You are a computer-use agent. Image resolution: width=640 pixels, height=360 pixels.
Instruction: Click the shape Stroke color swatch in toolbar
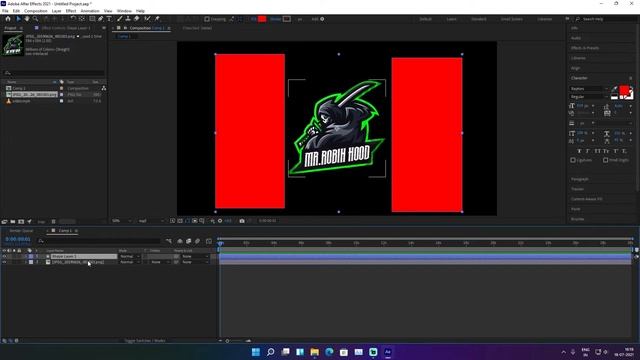click(x=287, y=19)
